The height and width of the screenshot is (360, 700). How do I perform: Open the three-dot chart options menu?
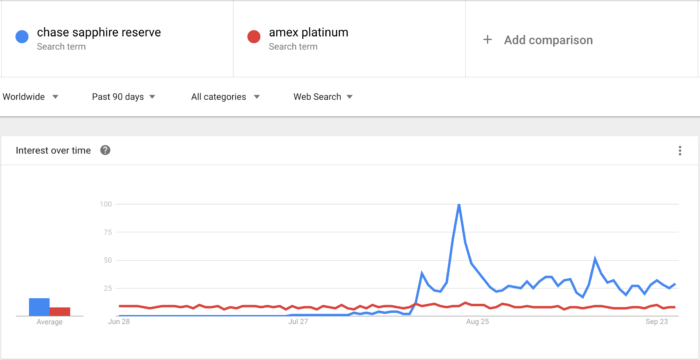coord(680,151)
